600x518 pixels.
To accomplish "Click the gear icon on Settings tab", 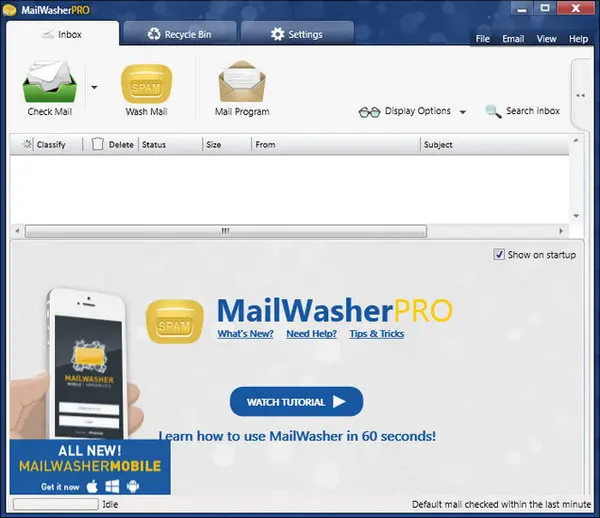I will [x=277, y=34].
